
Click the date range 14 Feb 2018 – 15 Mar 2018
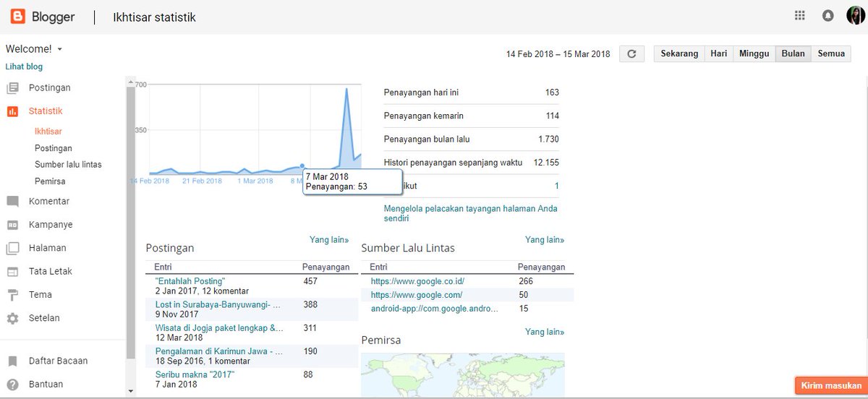[558, 54]
